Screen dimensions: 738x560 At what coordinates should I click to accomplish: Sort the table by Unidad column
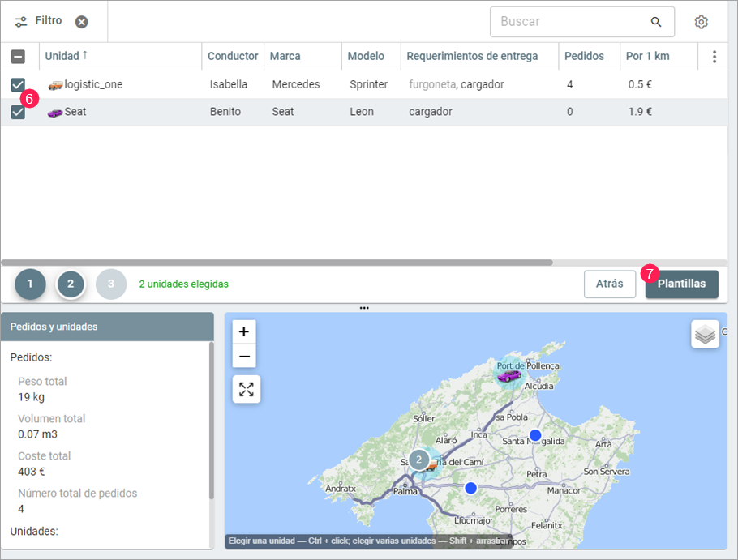tap(62, 57)
